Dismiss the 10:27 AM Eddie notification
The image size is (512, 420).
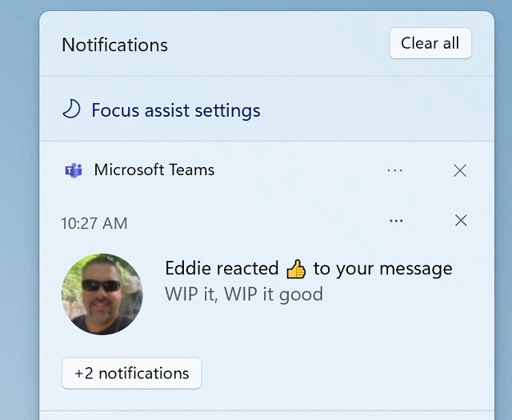461,221
